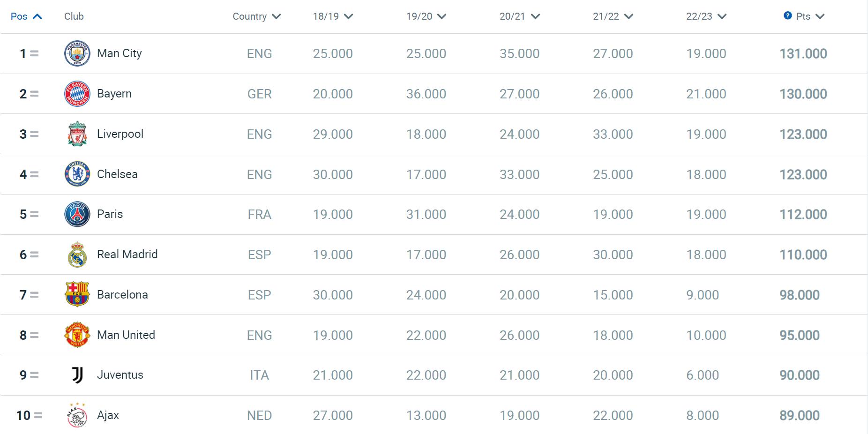This screenshot has width=868, height=434.
Task: Open the Real Madrid club link
Action: pyautogui.click(x=127, y=254)
